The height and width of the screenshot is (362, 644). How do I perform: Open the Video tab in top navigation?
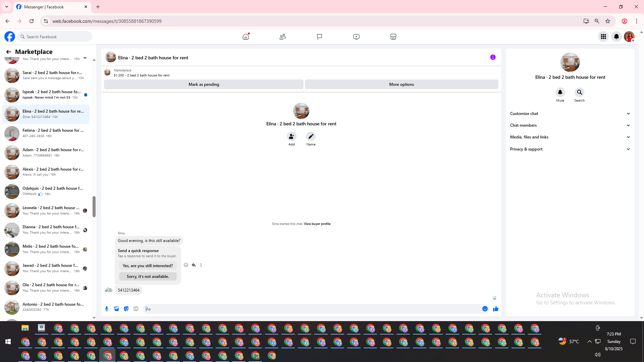(x=356, y=37)
